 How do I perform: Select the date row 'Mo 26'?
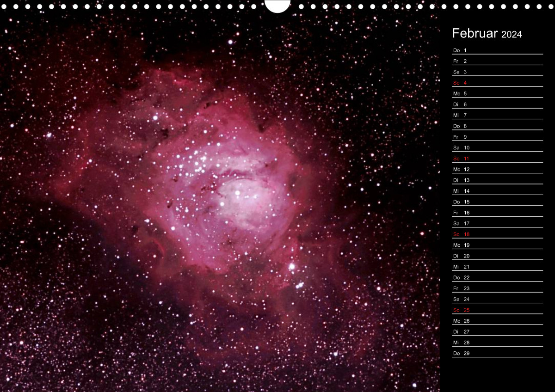click(497, 319)
